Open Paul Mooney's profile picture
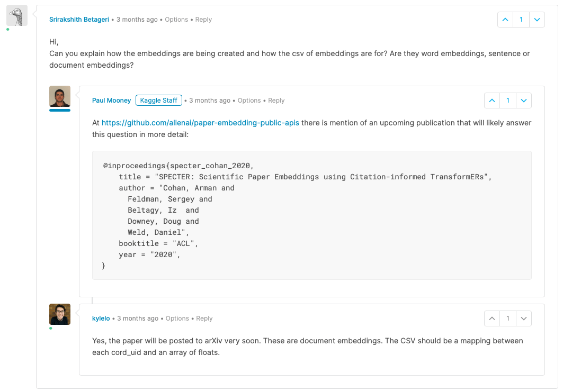Viewport: 563px width, 392px height. (60, 96)
